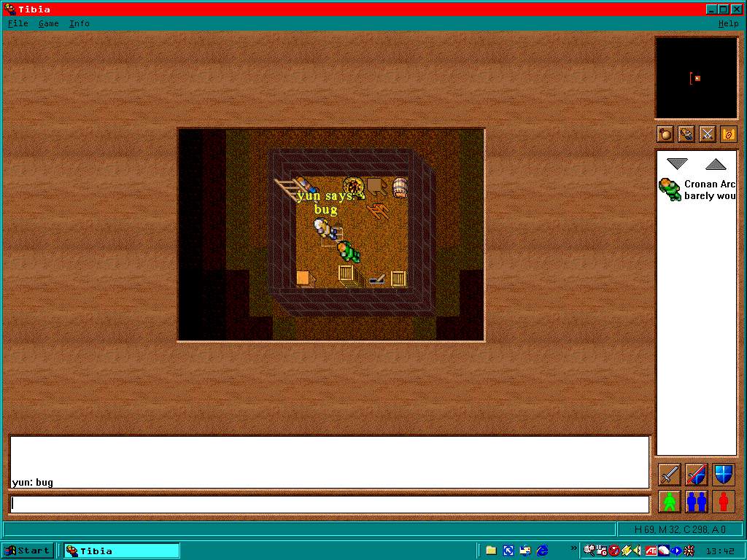This screenshot has height=560, width=747.
Task: Open the Help menu
Action: point(728,23)
